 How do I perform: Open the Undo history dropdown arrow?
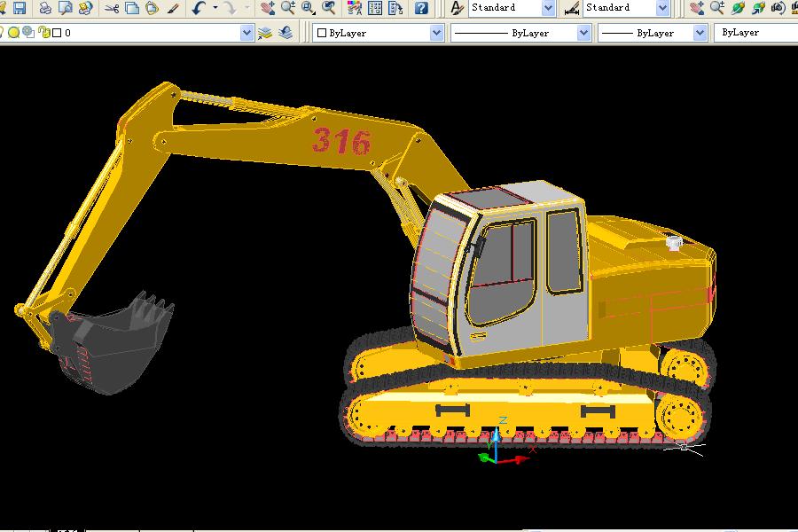(215, 8)
